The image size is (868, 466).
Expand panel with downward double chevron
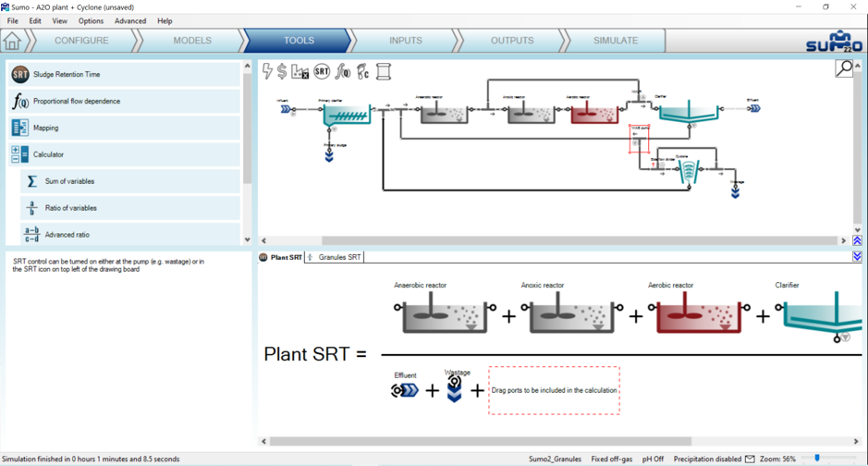(x=857, y=256)
